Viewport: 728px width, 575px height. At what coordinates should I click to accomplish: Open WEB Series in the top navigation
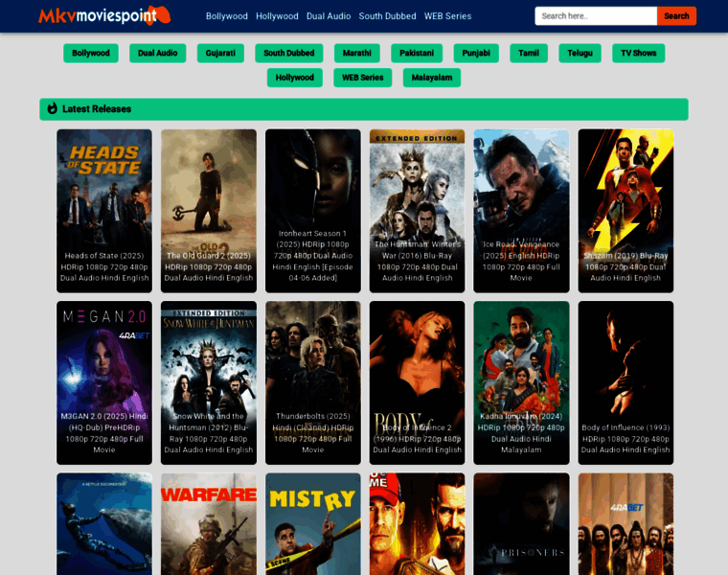pyautogui.click(x=447, y=16)
